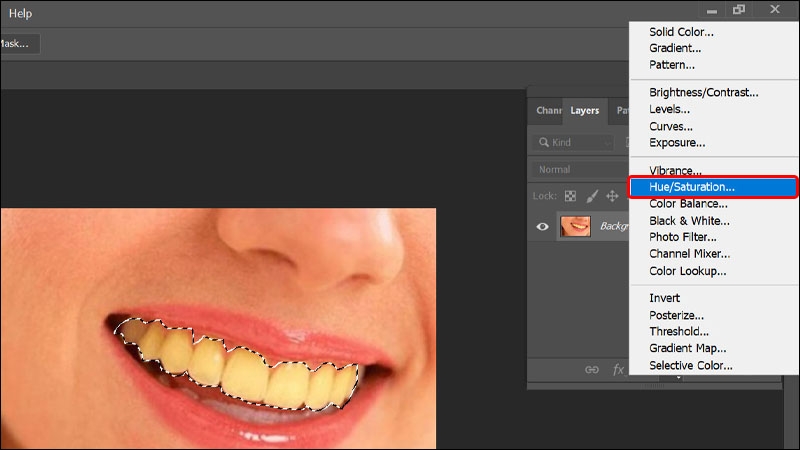The image size is (800, 450).
Task: Select Hue/Saturation... menu item
Action: coord(714,187)
